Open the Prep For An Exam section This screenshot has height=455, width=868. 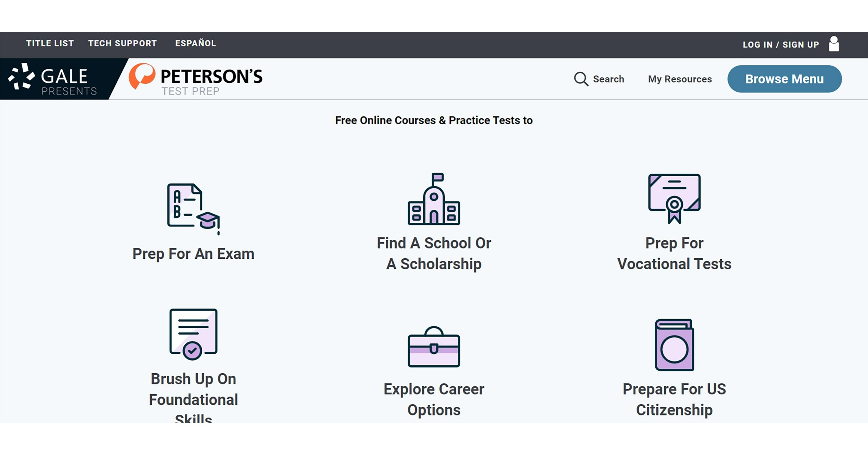[x=193, y=254]
